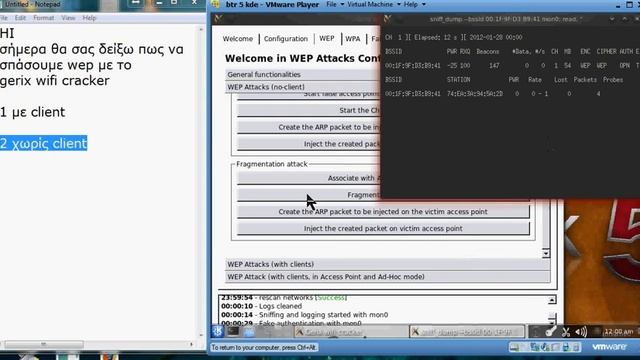Expand General functionalities section
Image resolution: width=640 pixels, height=360 pixels.
[x=302, y=74]
